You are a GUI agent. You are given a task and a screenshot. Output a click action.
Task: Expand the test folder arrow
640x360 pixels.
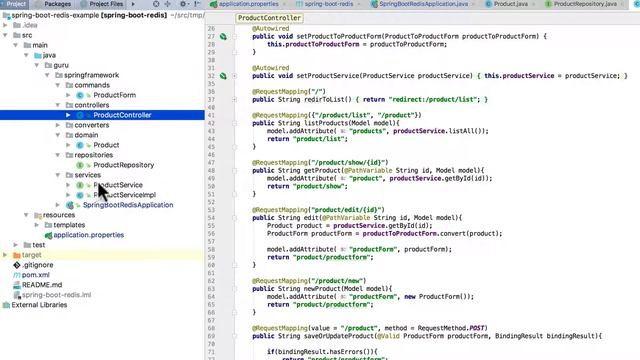coord(16,245)
